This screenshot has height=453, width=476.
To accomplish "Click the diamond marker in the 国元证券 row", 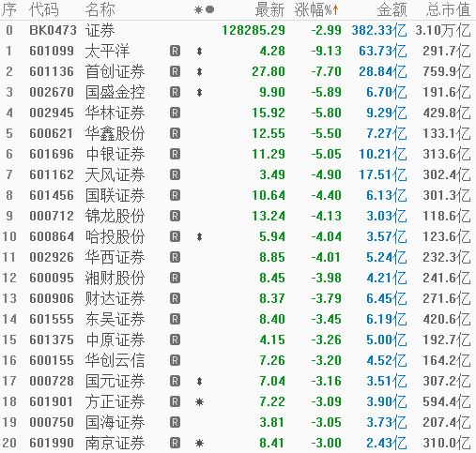I will pyautogui.click(x=199, y=381).
